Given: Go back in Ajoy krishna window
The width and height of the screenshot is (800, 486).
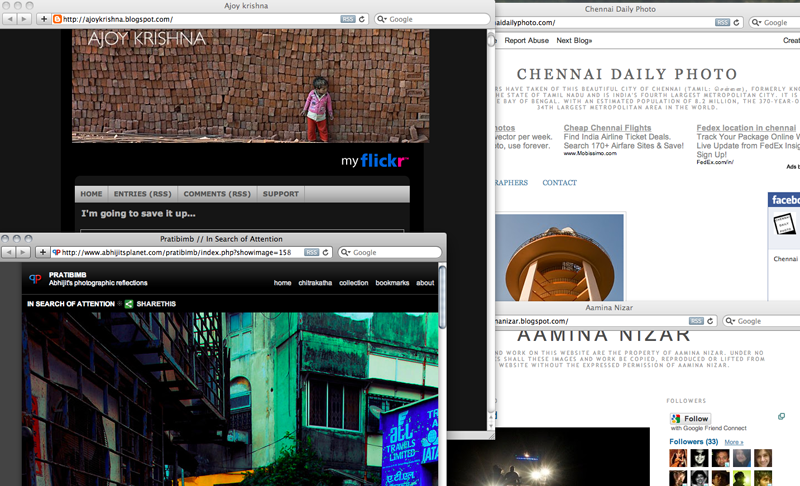Looking at the screenshot, I should tap(10, 19).
